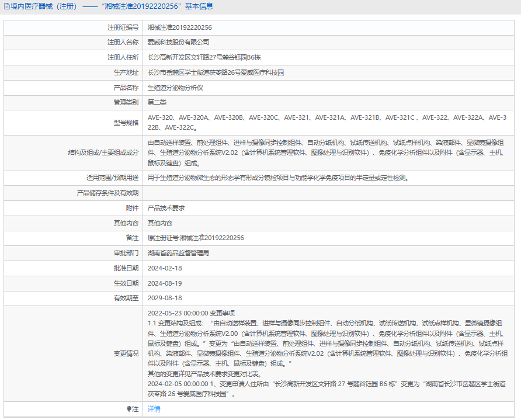Click the approval department 湖南省药品监督管理局
This screenshot has width=521, height=420.
[x=178, y=253]
